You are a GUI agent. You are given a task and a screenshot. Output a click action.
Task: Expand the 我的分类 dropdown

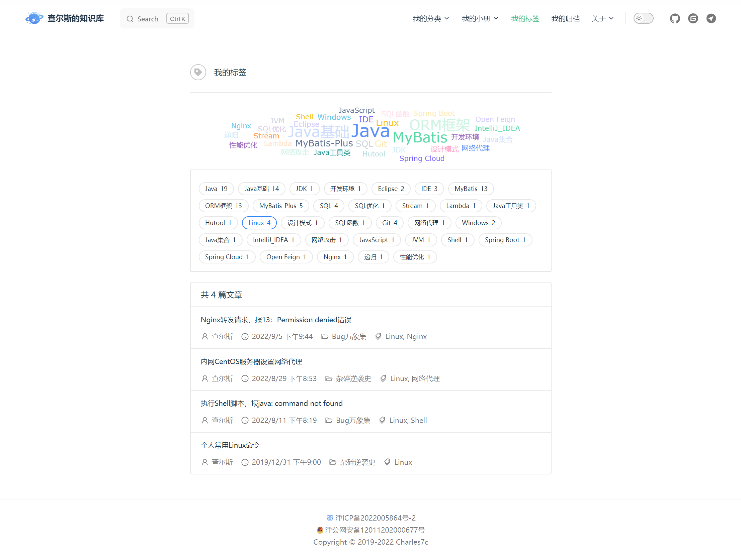pos(430,18)
